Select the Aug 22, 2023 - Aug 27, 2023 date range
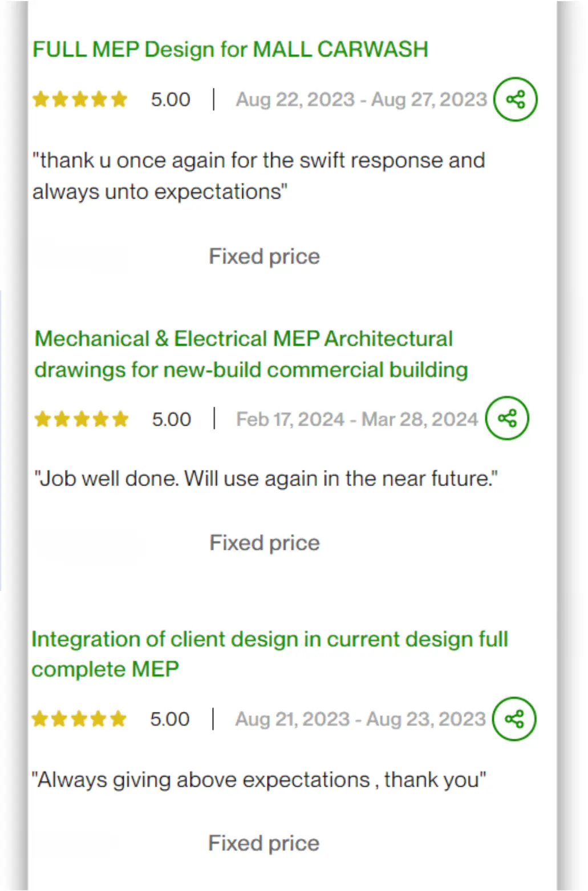This screenshot has height=891, width=588. (362, 100)
